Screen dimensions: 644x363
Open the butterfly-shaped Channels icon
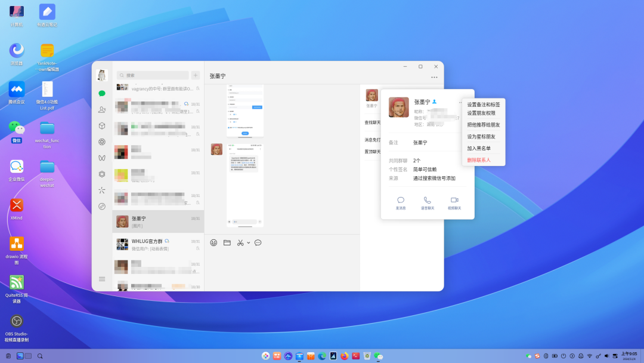pyautogui.click(x=102, y=158)
